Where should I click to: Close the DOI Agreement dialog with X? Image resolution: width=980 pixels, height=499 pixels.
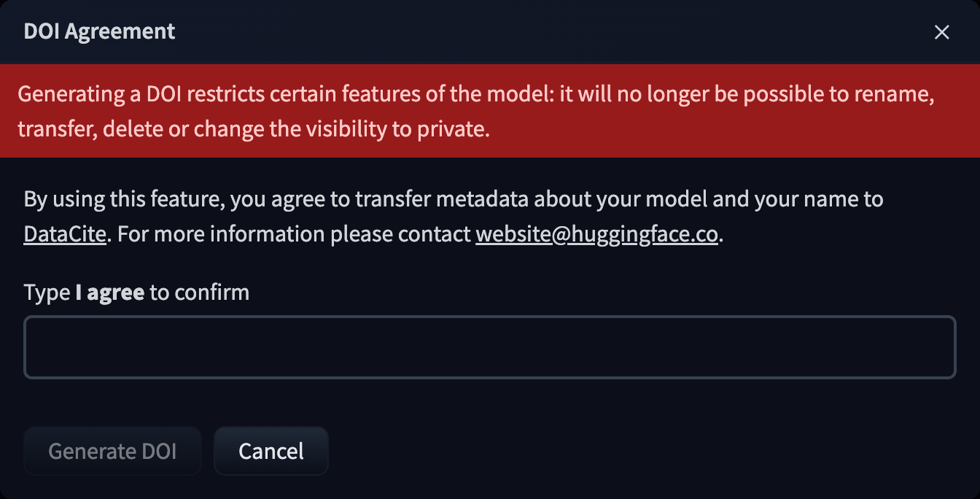click(942, 32)
